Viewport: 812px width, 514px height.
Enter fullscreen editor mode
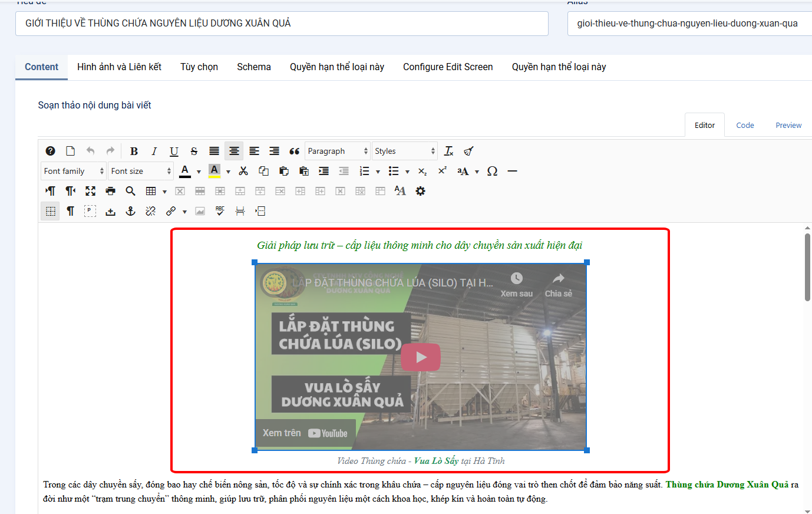90,192
